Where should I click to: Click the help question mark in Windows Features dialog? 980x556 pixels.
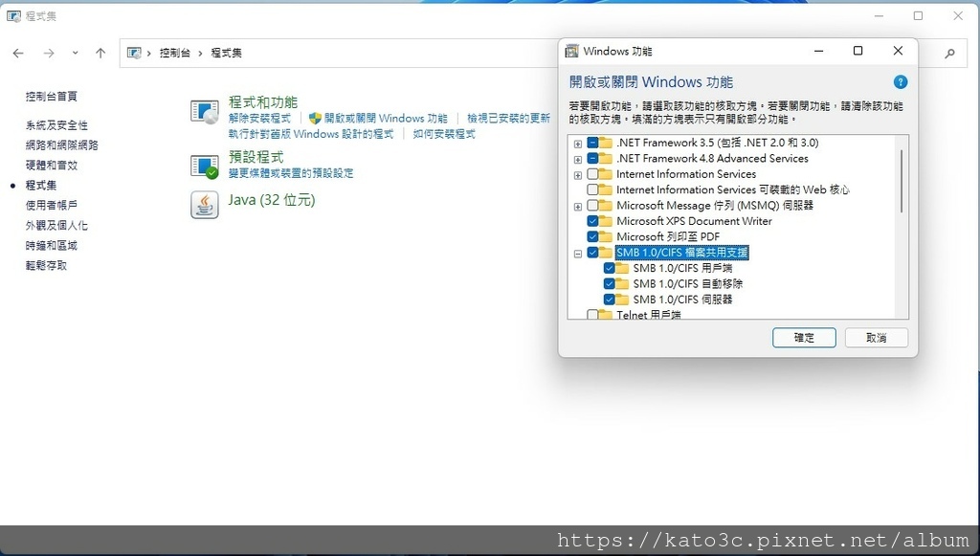point(900,82)
